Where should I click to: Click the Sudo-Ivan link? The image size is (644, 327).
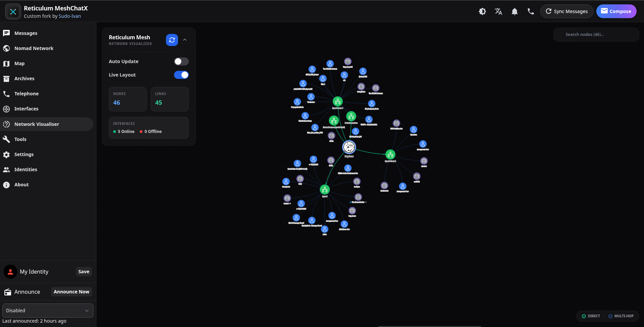coord(70,16)
